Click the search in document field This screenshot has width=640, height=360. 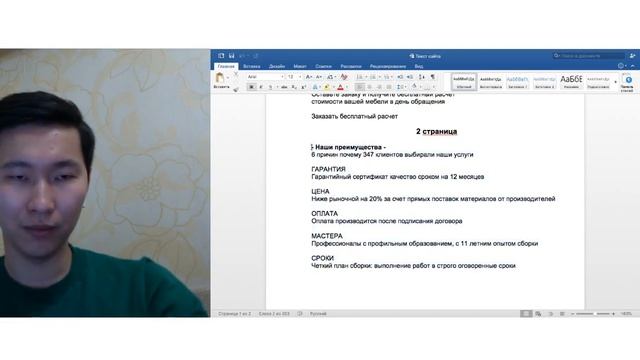589,56
